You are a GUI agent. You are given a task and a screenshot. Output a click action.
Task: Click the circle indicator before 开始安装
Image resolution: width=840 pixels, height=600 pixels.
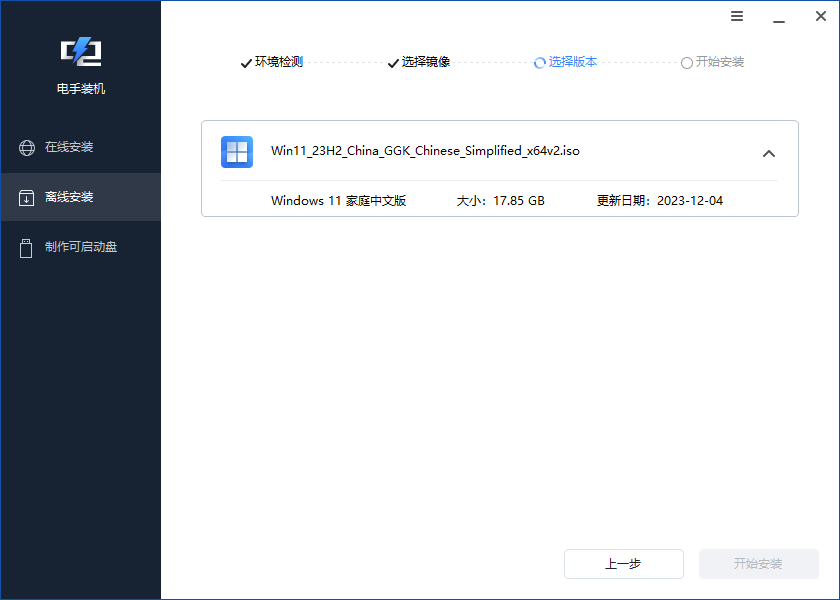pyautogui.click(x=687, y=62)
